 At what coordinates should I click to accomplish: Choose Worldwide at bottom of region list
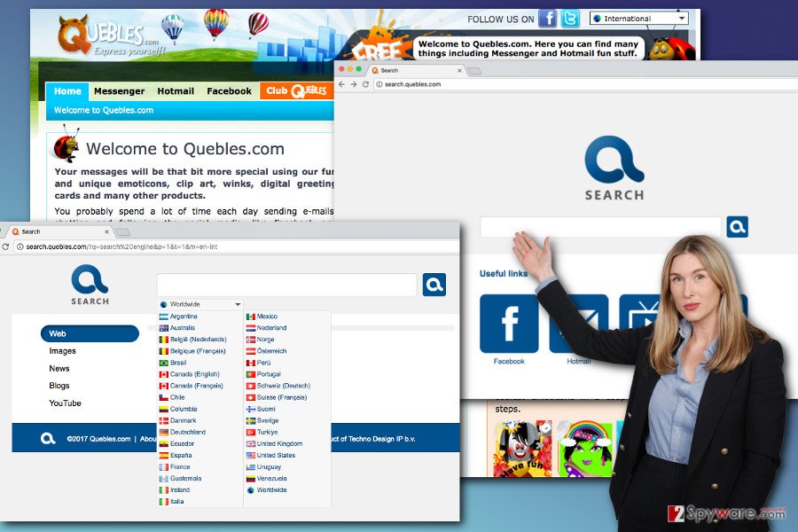click(x=267, y=489)
